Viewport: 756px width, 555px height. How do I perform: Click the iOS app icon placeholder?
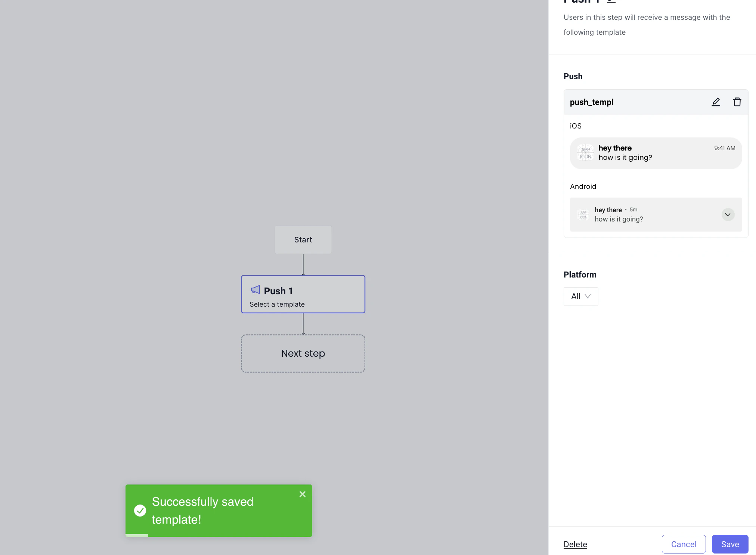(x=585, y=153)
